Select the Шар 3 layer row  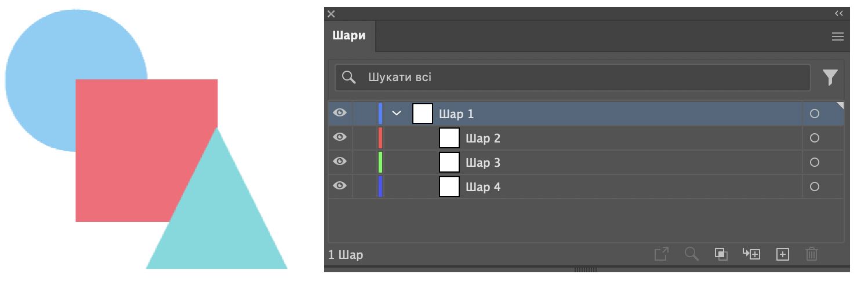(x=580, y=163)
